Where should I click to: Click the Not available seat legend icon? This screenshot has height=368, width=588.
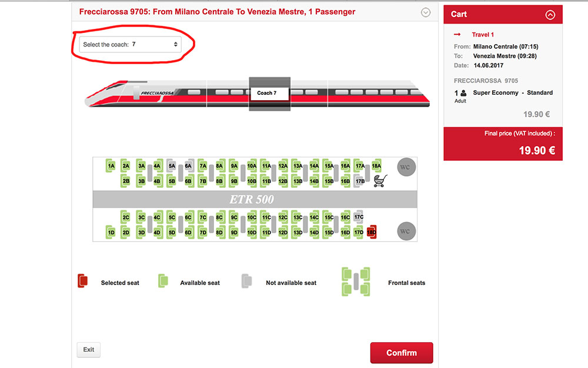click(x=246, y=281)
